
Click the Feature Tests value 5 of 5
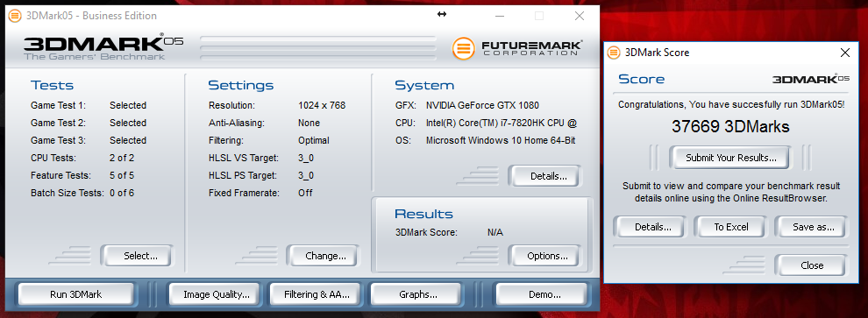pos(122,175)
